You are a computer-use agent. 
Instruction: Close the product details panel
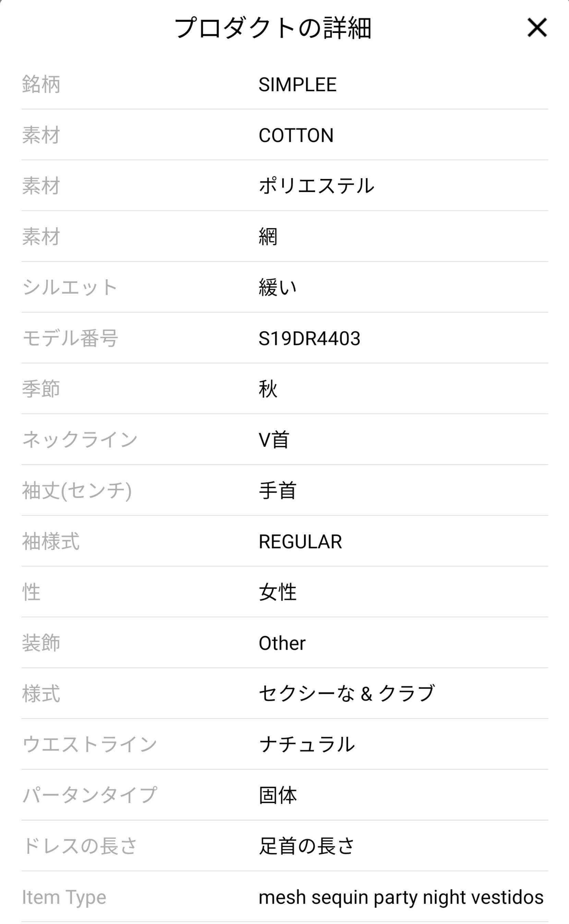[x=537, y=28]
